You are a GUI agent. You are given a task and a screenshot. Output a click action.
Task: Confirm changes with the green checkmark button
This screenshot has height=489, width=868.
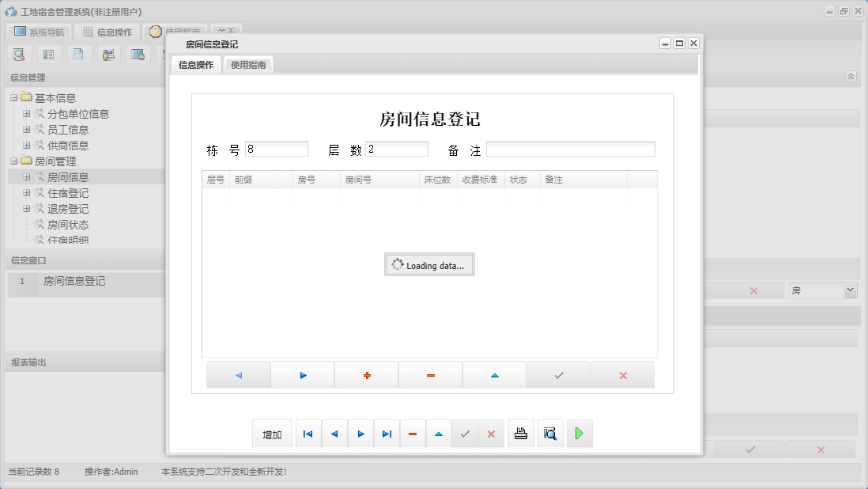click(559, 373)
